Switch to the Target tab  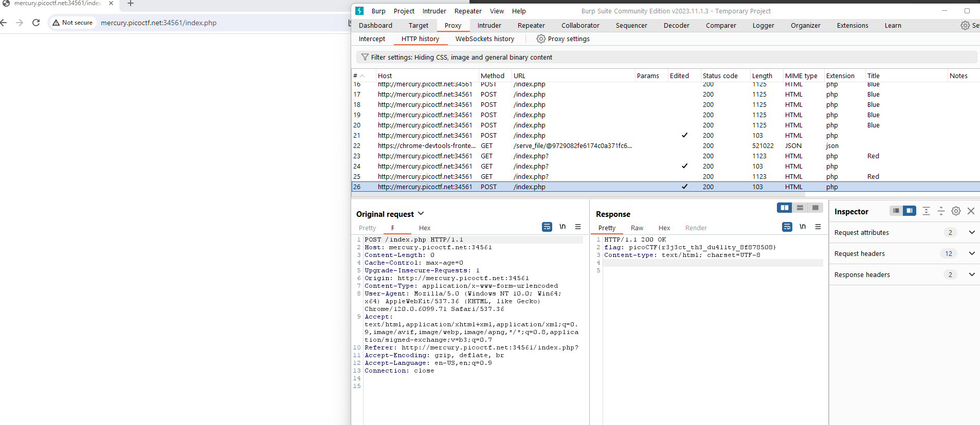coord(419,25)
